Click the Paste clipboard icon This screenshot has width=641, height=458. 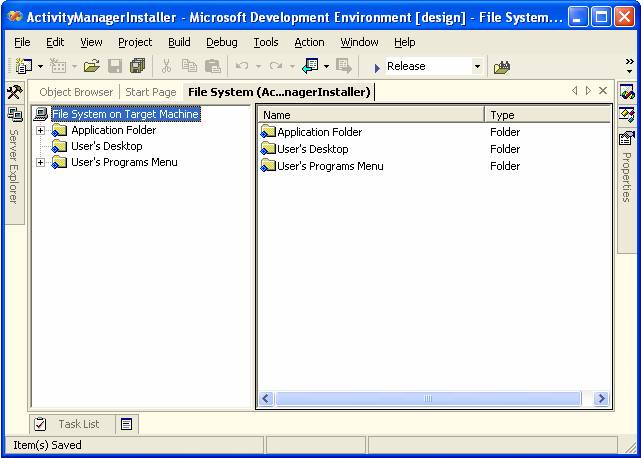pyautogui.click(x=213, y=66)
